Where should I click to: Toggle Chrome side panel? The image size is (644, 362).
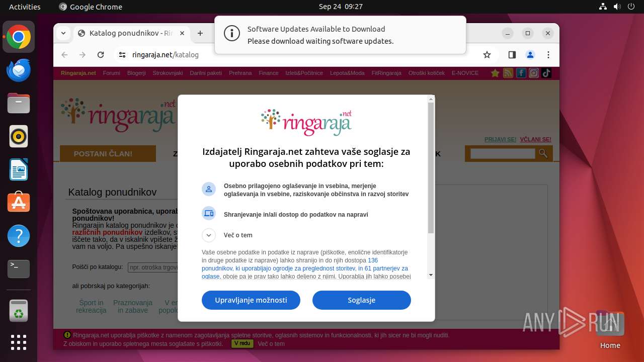[x=512, y=55]
